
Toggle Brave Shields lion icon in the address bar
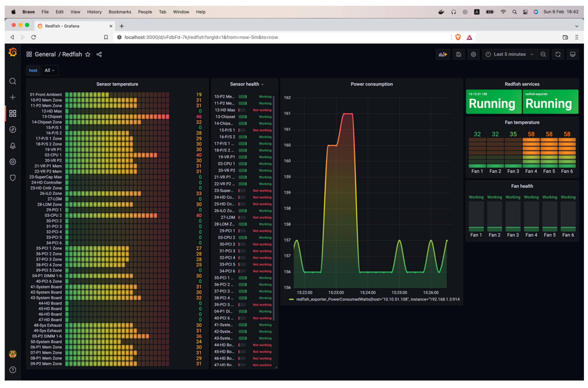[458, 37]
